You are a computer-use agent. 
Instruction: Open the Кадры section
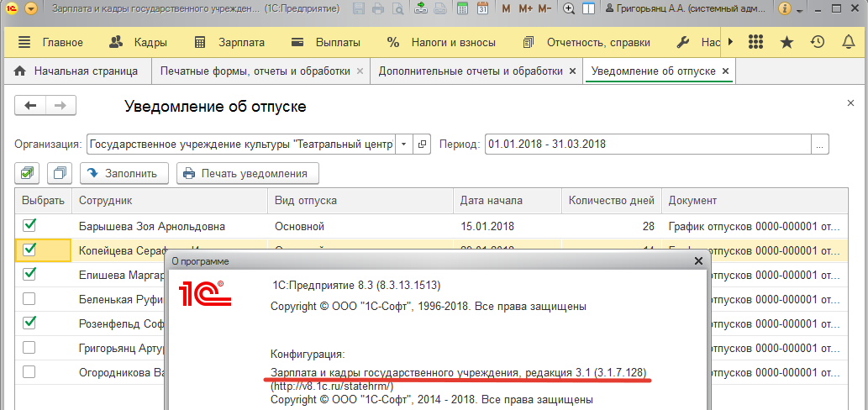pyautogui.click(x=138, y=43)
